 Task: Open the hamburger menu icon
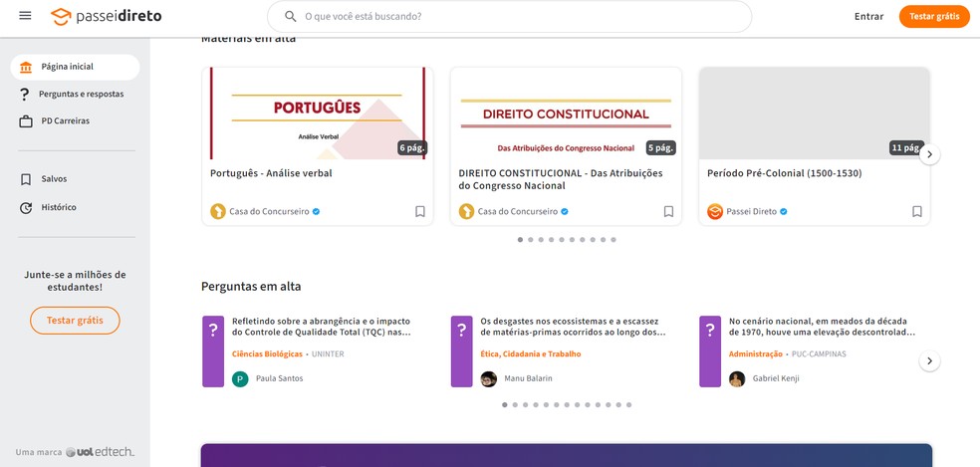(x=25, y=16)
